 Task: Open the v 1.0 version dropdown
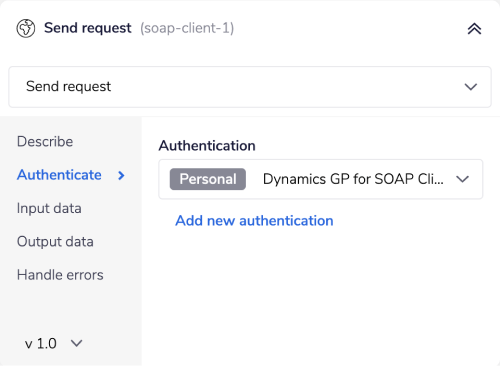(53, 343)
